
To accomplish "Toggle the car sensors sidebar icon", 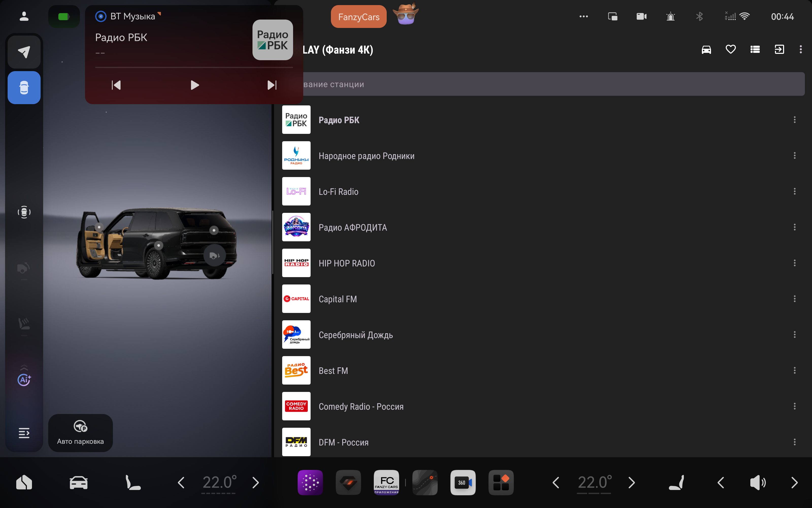I will pyautogui.click(x=24, y=212).
